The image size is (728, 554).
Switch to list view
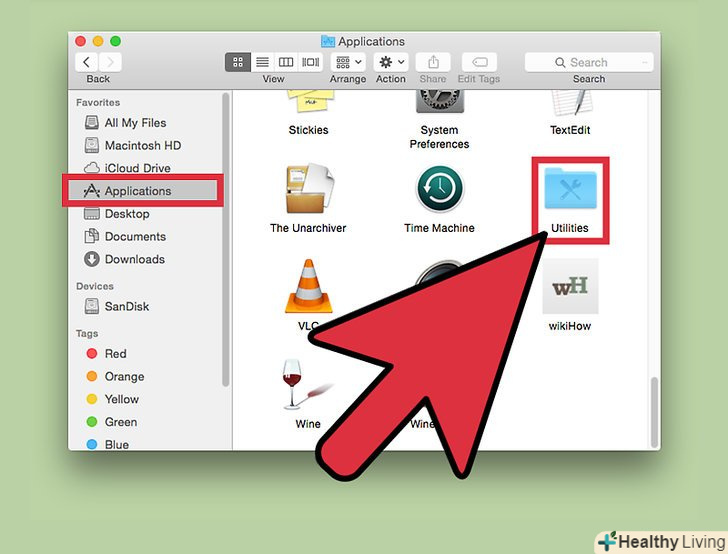(263, 62)
